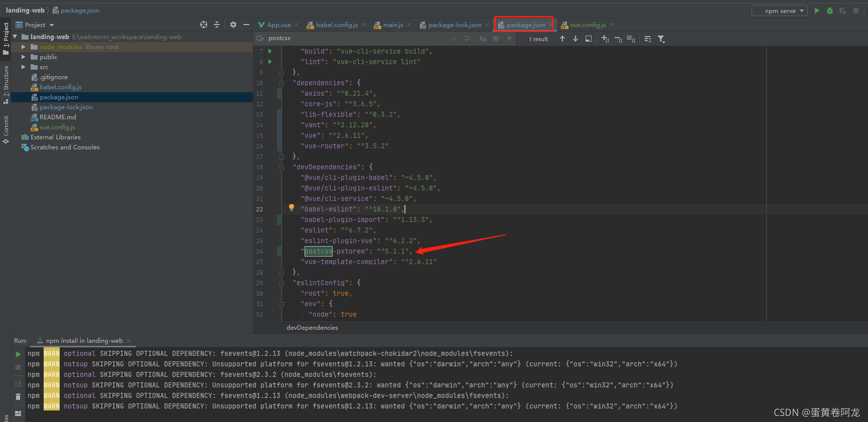Viewport: 868px width, 422px height.
Task: Fold the eslintConfig block at line 29
Action: (x=281, y=283)
